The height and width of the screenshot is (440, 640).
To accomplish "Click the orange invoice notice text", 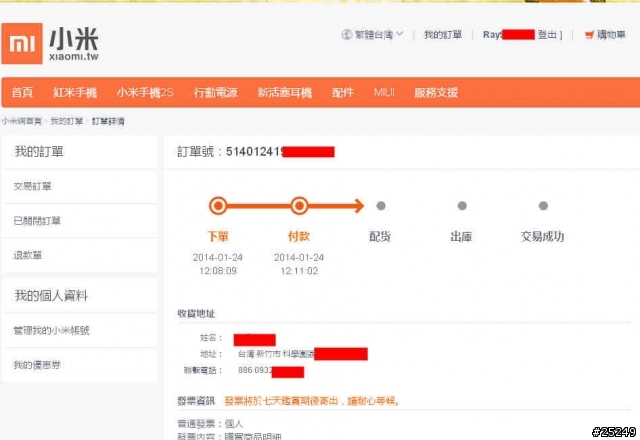I will point(312,401).
